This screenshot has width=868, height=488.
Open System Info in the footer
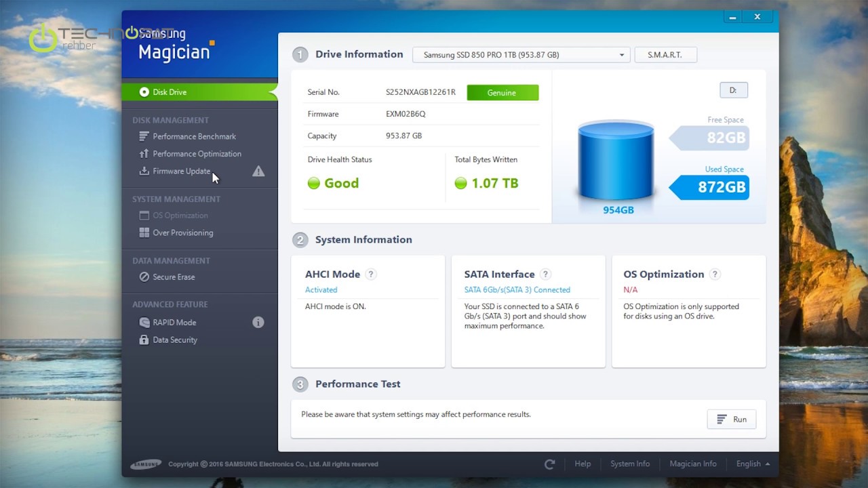pyautogui.click(x=630, y=464)
